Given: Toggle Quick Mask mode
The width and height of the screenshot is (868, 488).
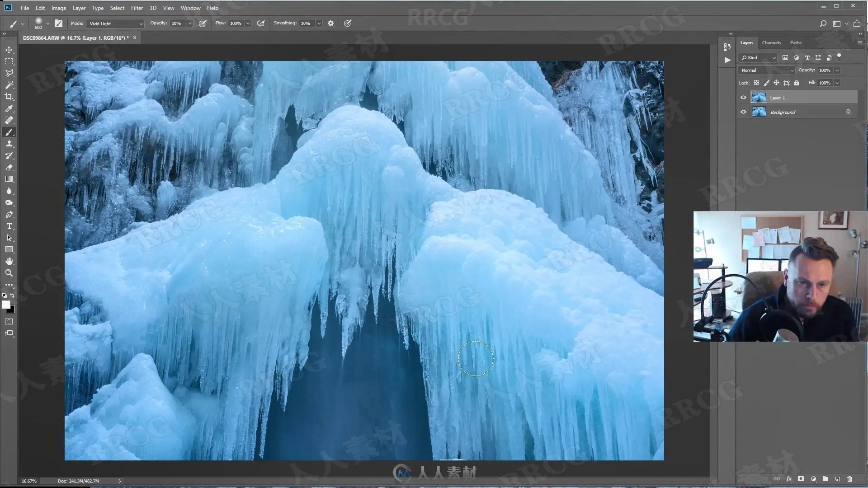Looking at the screenshot, I should (x=9, y=322).
